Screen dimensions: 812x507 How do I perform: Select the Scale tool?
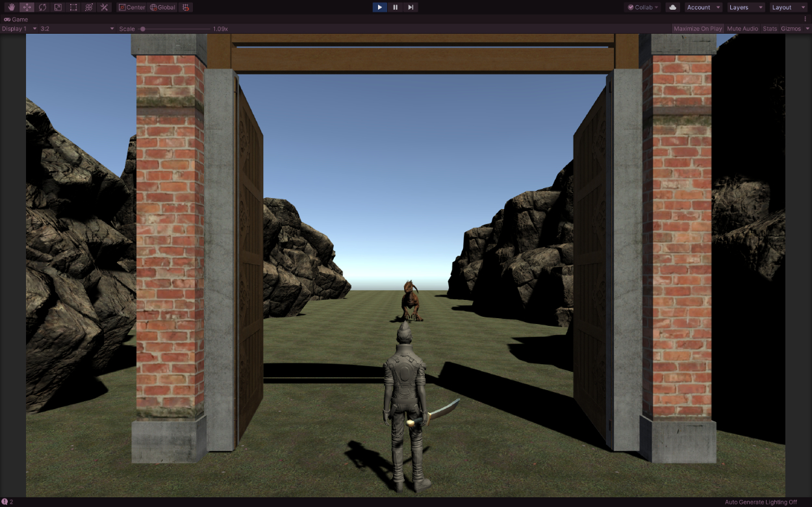coord(58,7)
